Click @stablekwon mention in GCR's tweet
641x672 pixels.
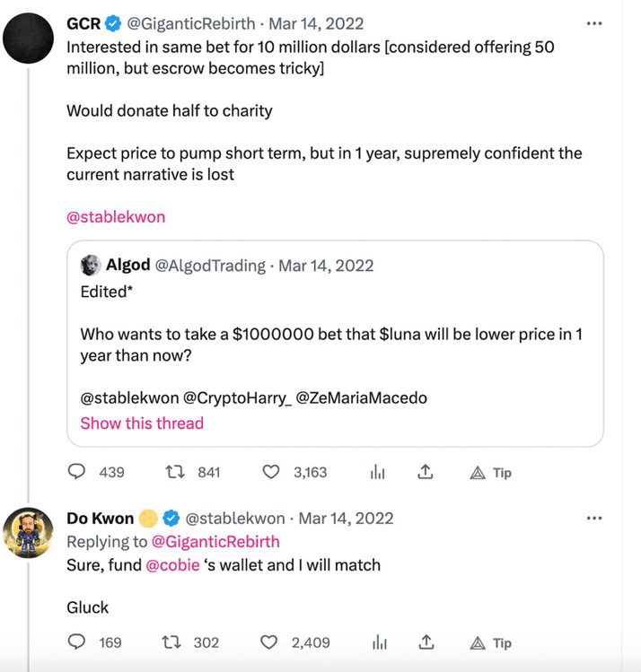click(116, 217)
